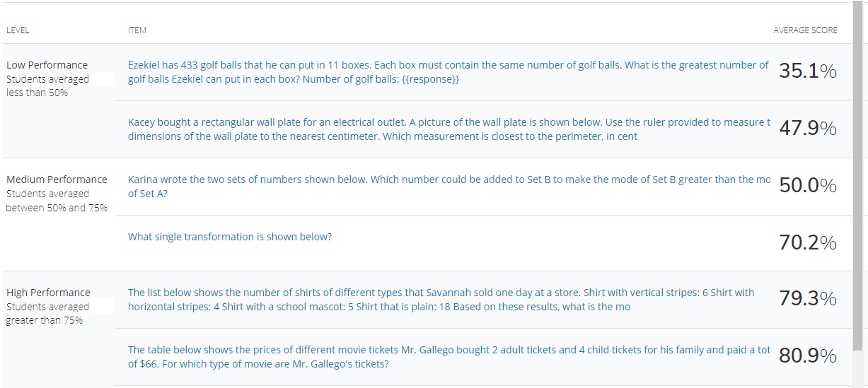Open the Ezekiel golf balls question

(447, 72)
